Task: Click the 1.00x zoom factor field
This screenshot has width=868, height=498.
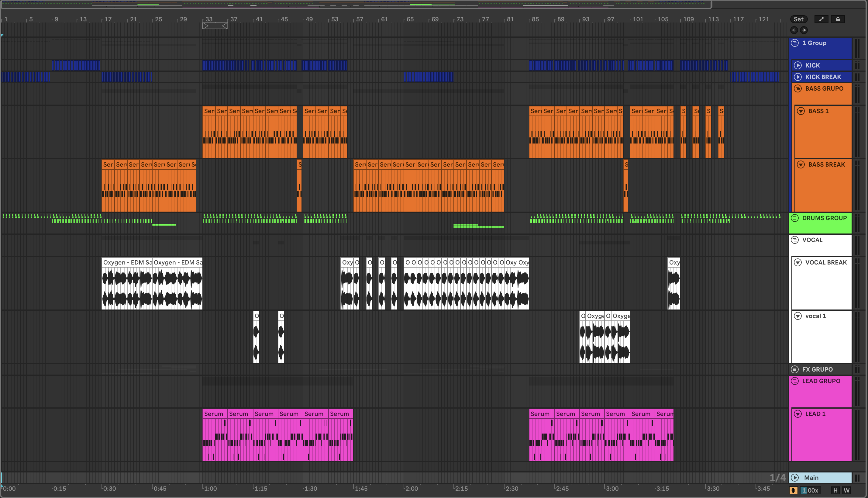Action: coord(810,490)
